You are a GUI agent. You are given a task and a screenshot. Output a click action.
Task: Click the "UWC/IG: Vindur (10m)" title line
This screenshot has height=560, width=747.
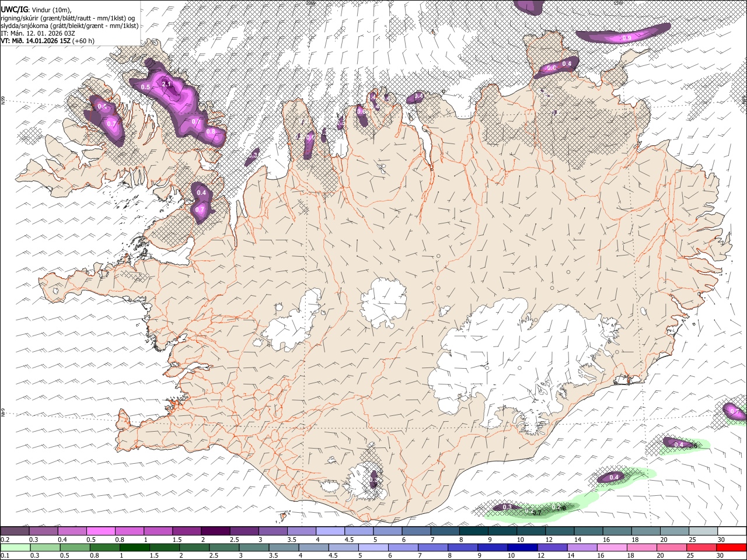(36, 10)
